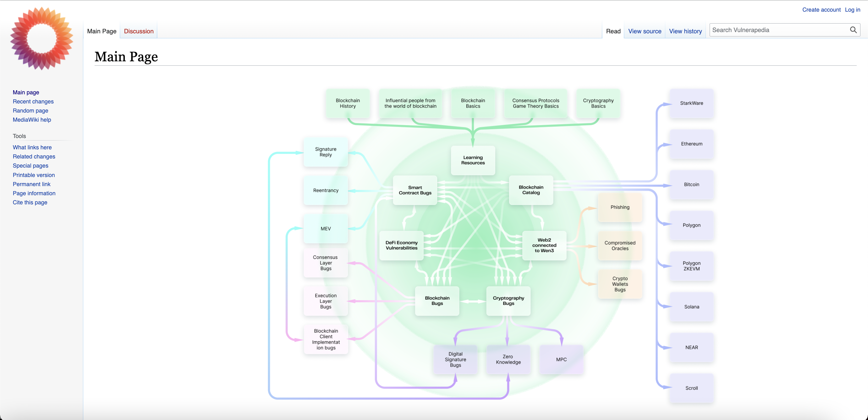Viewport: 868px width, 420px height.
Task: Open the Smart Contract Bugs node
Action: [415, 190]
